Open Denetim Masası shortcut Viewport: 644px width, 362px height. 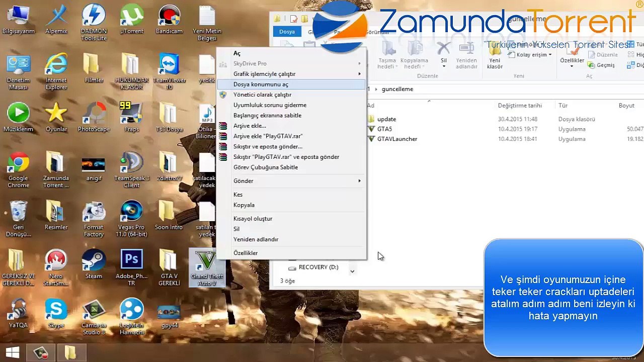[x=19, y=72]
